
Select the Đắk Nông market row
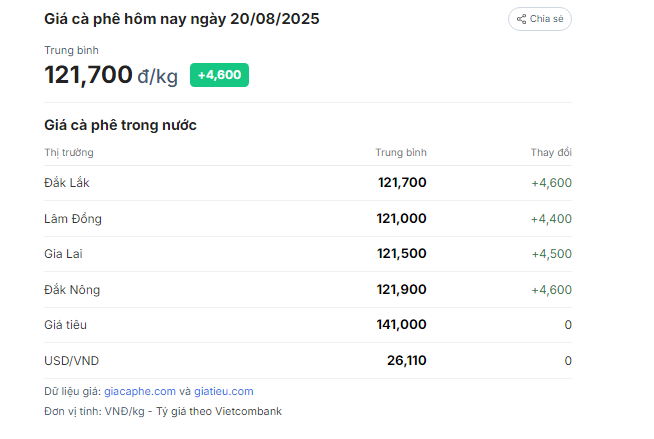pos(308,290)
